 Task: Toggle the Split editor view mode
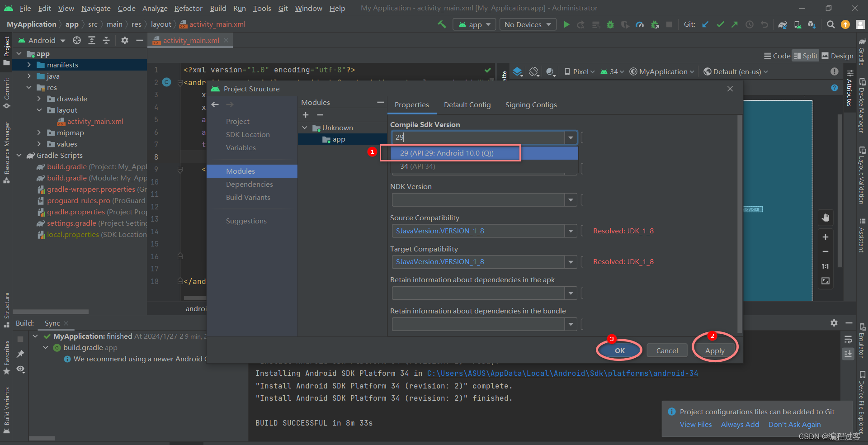point(806,56)
